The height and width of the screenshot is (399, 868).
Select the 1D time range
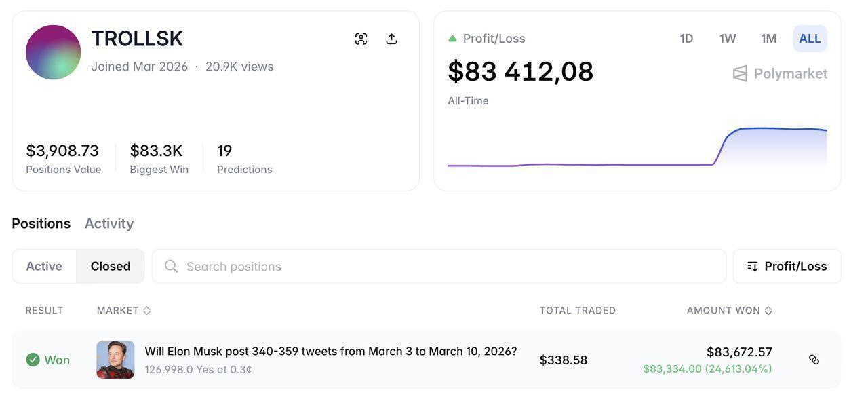[x=686, y=39]
